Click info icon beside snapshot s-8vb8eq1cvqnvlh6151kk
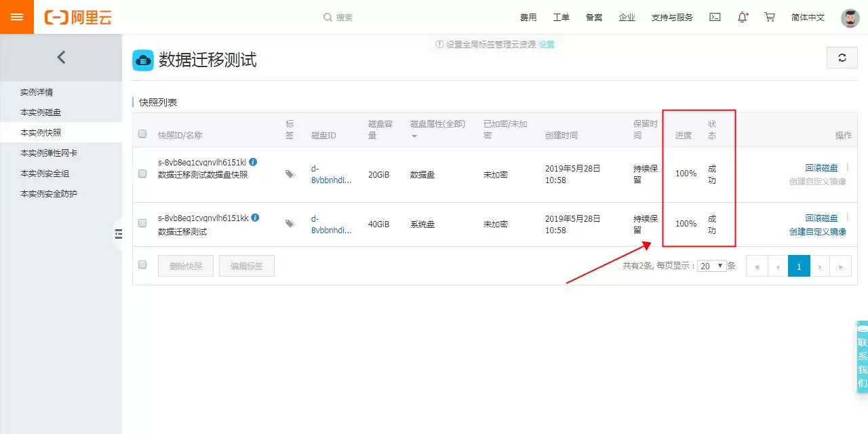Image resolution: width=868 pixels, height=434 pixels. coord(255,218)
